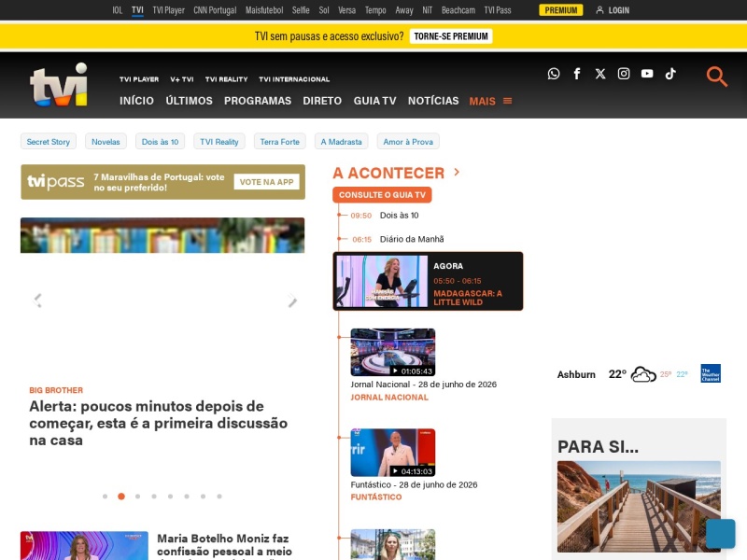Open the TVI WhatsApp channel icon
Image resolution: width=747 pixels, height=560 pixels.
point(554,74)
